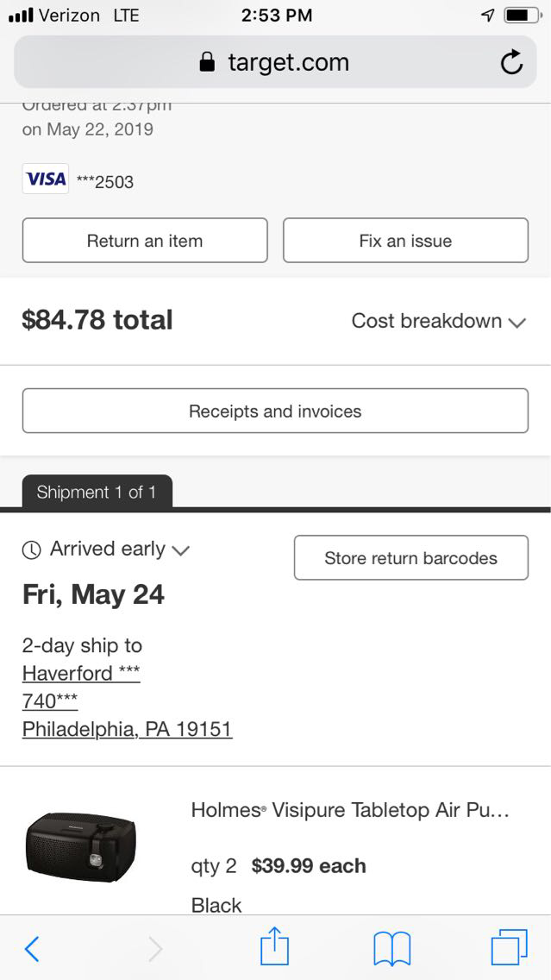Tap the Safari back arrow
Screen dimensions: 551x980
tap(32, 949)
